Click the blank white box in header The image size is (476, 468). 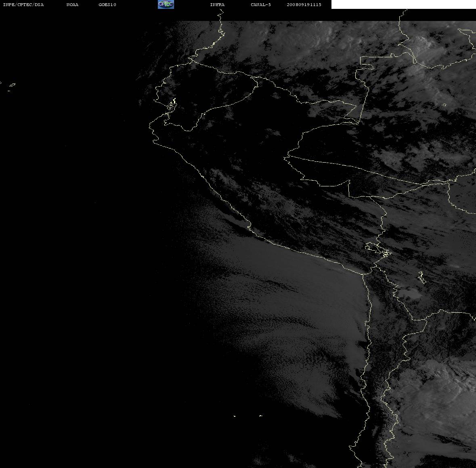coord(403,4)
